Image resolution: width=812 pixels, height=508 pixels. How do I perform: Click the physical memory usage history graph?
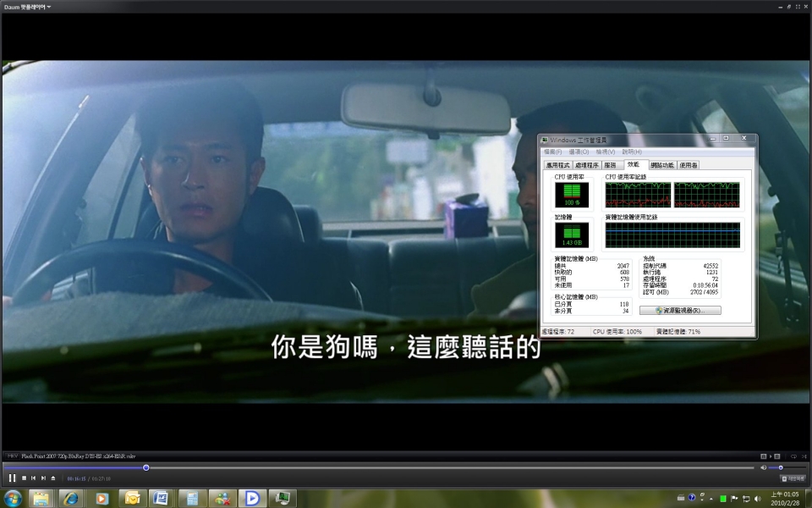(x=672, y=235)
